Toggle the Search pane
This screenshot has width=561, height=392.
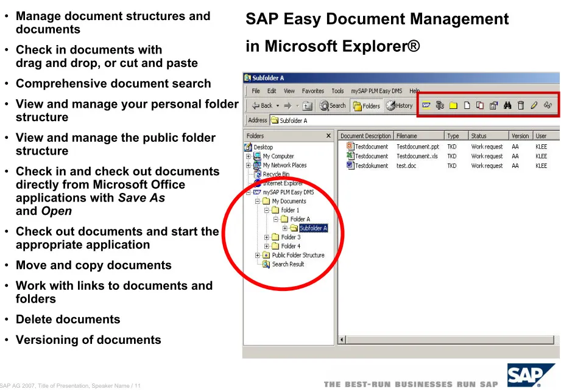pos(333,105)
